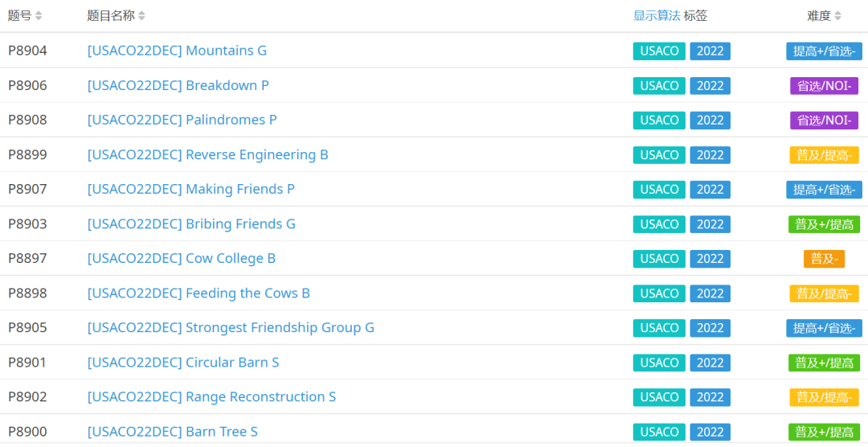Image resolution: width=868 pixels, height=447 pixels.
Task: Open Breakdown P problem link
Action: point(178,85)
